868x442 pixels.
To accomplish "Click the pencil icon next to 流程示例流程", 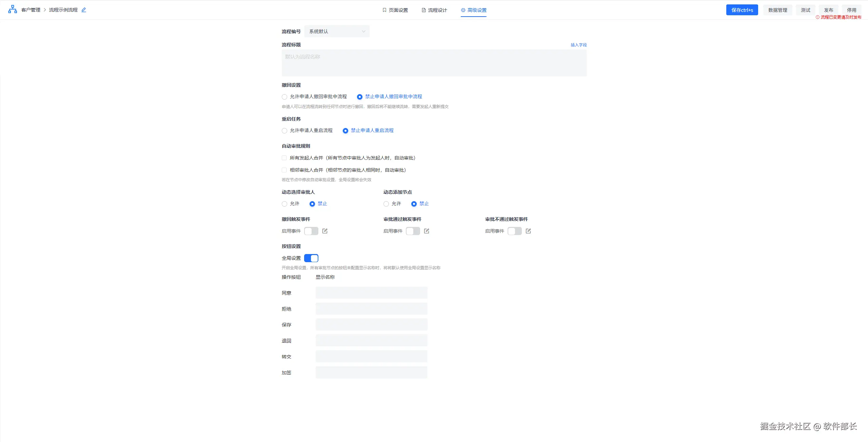I will 84,10.
